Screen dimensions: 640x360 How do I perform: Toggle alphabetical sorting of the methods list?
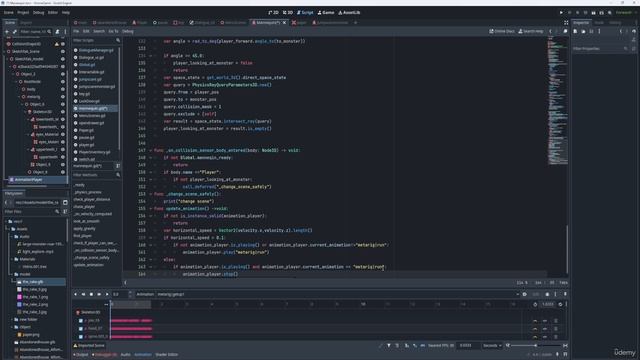[x=118, y=166]
